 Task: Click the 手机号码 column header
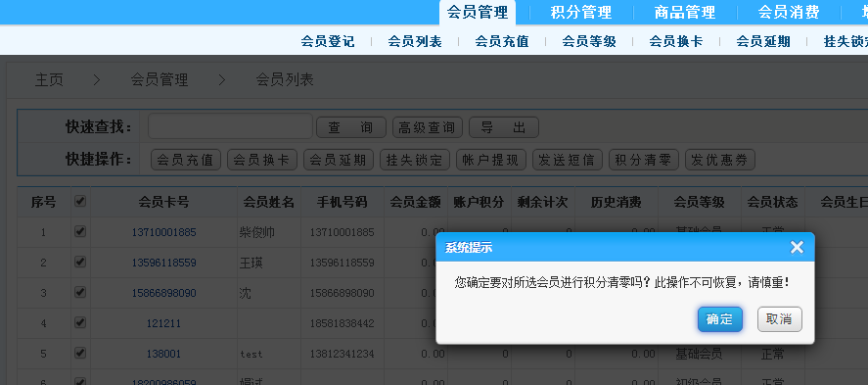(343, 202)
